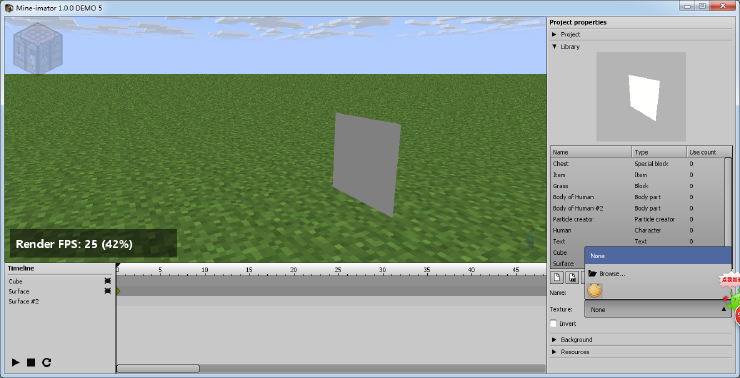
Task: Open the Texture dropdown showing None
Action: [658, 310]
